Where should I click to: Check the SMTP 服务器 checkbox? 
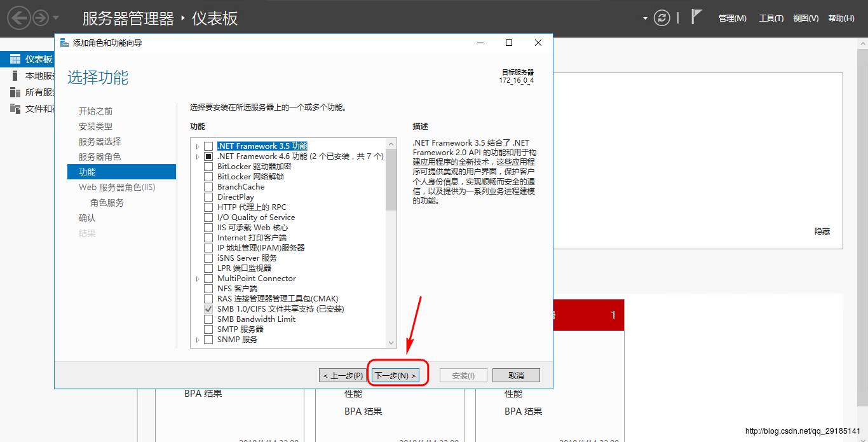pyautogui.click(x=208, y=329)
